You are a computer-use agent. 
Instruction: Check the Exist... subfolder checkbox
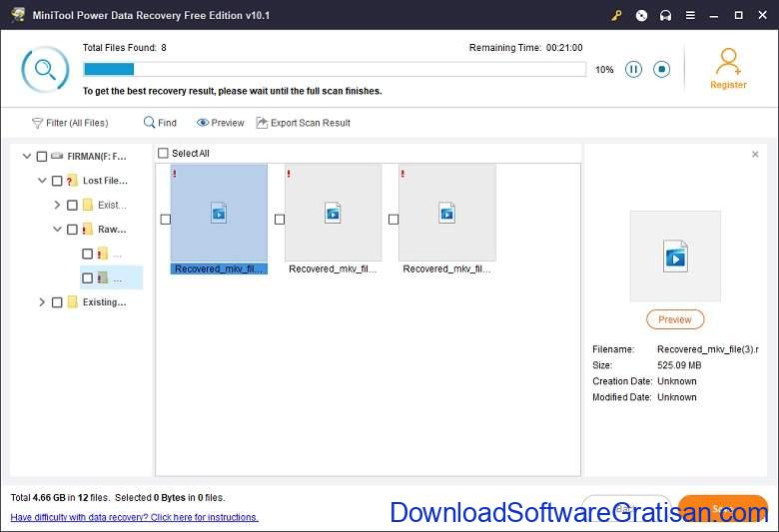point(72,206)
